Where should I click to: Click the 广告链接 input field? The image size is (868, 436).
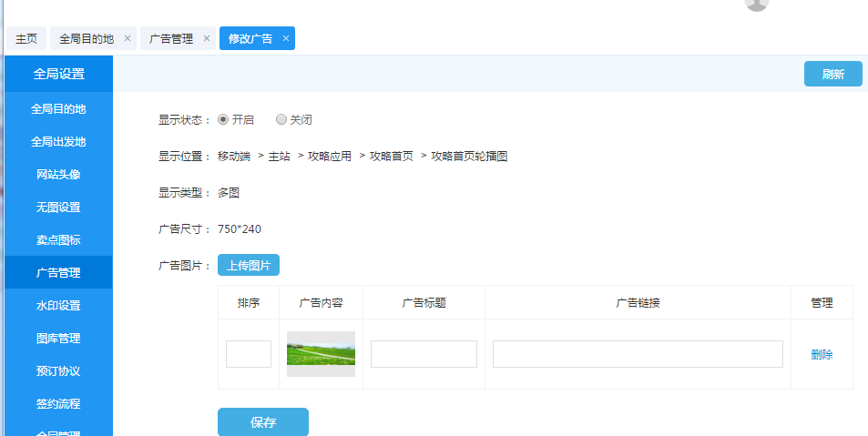coord(638,354)
